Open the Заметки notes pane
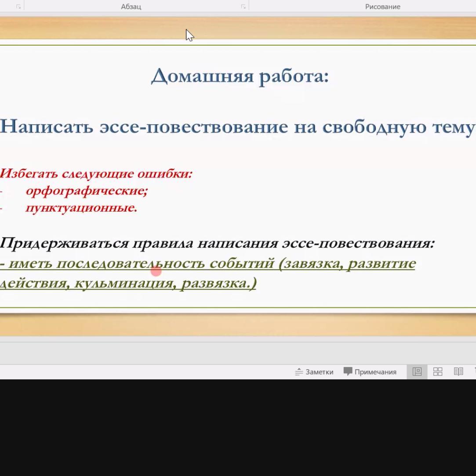The image size is (476, 476). [314, 371]
